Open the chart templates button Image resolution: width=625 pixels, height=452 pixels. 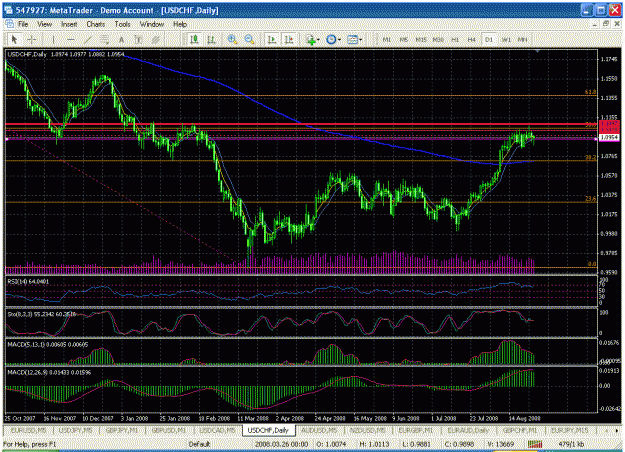point(352,39)
